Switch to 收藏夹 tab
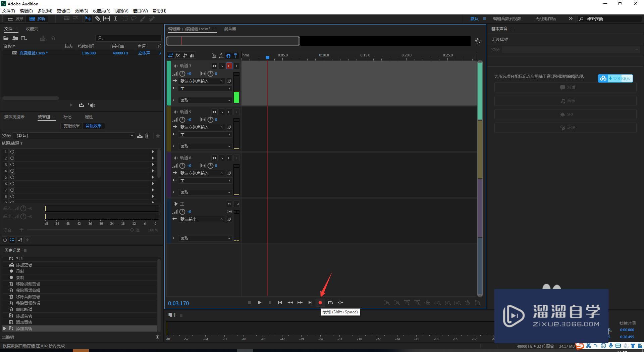644x352 pixels. (32, 29)
